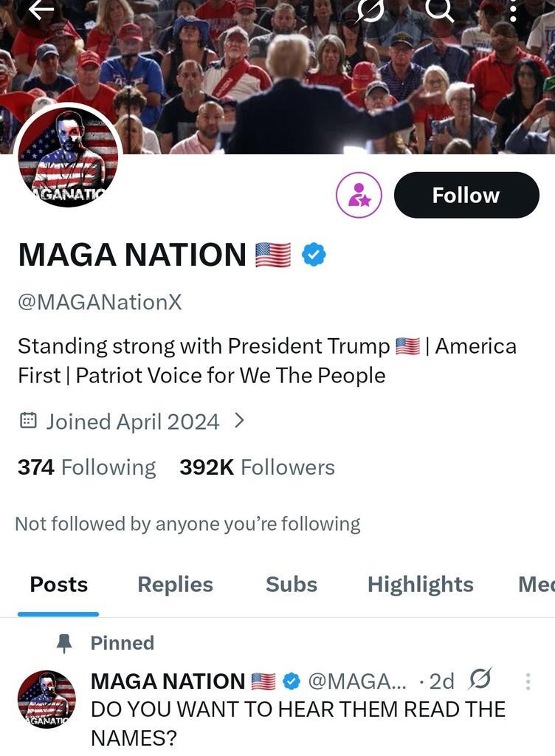Expand Joined April 2024 details chevron
This screenshot has height=756, width=555.
coord(238,421)
